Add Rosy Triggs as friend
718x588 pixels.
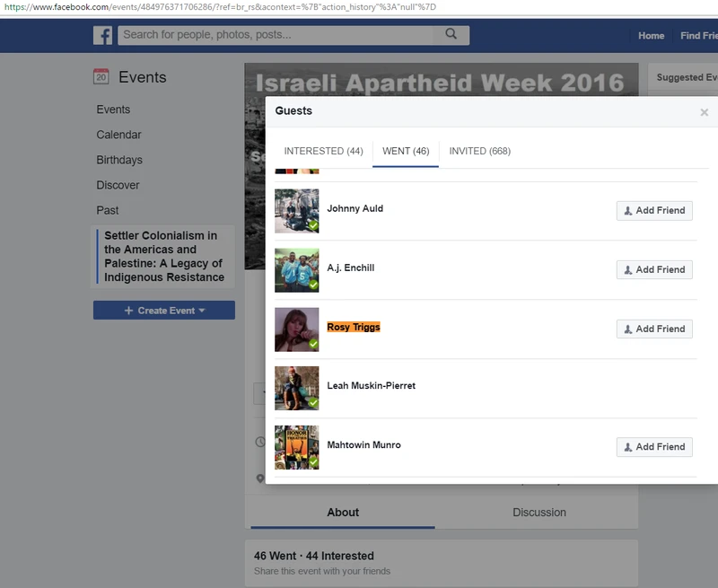(x=654, y=329)
